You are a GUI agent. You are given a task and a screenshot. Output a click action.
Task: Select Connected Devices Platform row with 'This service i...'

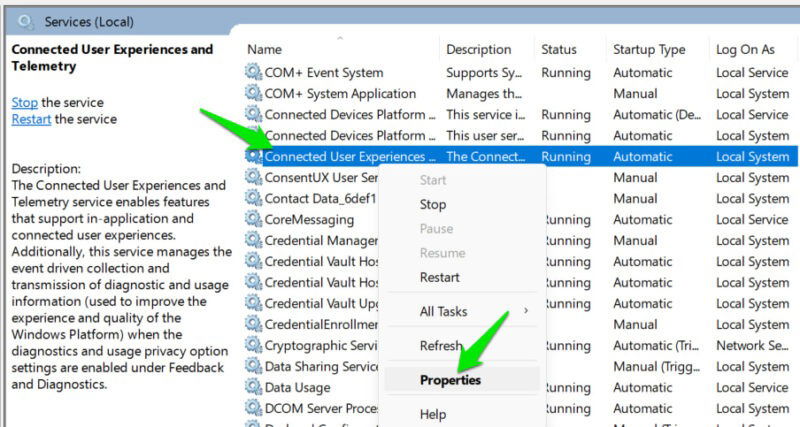tap(349, 115)
